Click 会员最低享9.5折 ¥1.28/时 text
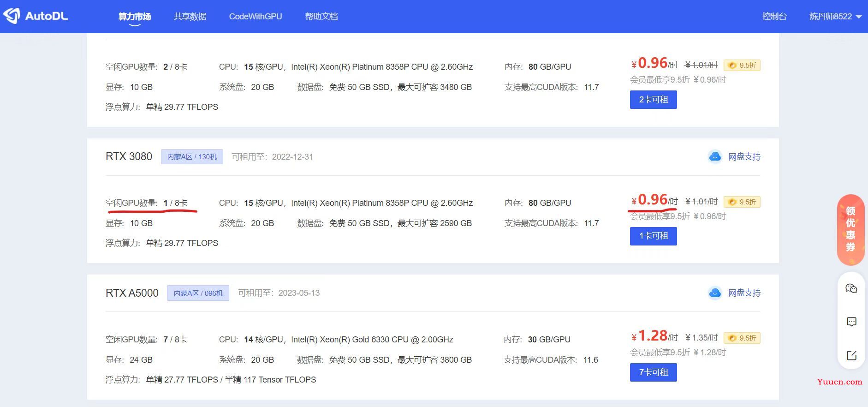The width and height of the screenshot is (868, 407). tap(678, 353)
